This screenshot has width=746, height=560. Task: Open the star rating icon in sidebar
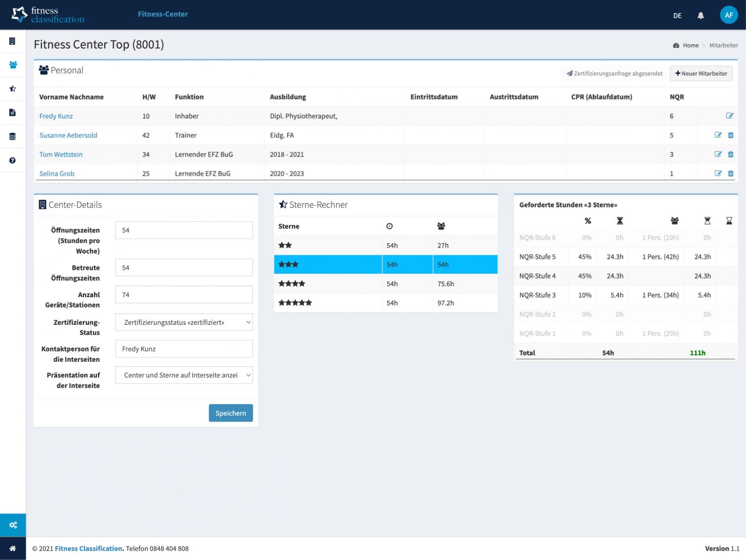[x=12, y=88]
